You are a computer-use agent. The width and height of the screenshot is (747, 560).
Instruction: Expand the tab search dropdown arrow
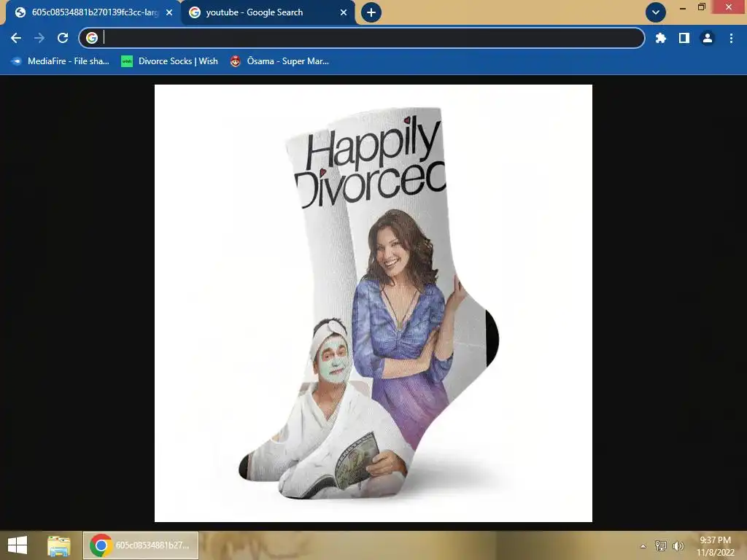click(x=656, y=12)
